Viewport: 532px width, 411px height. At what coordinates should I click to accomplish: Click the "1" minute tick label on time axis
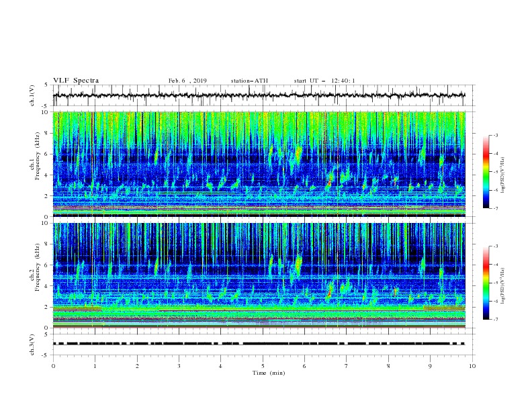click(95, 366)
